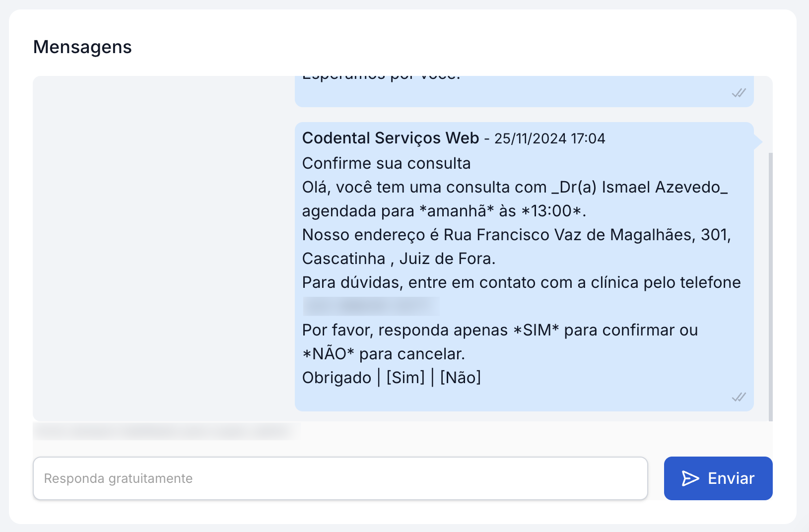Click double-check icon on the top partial message

[x=739, y=93]
